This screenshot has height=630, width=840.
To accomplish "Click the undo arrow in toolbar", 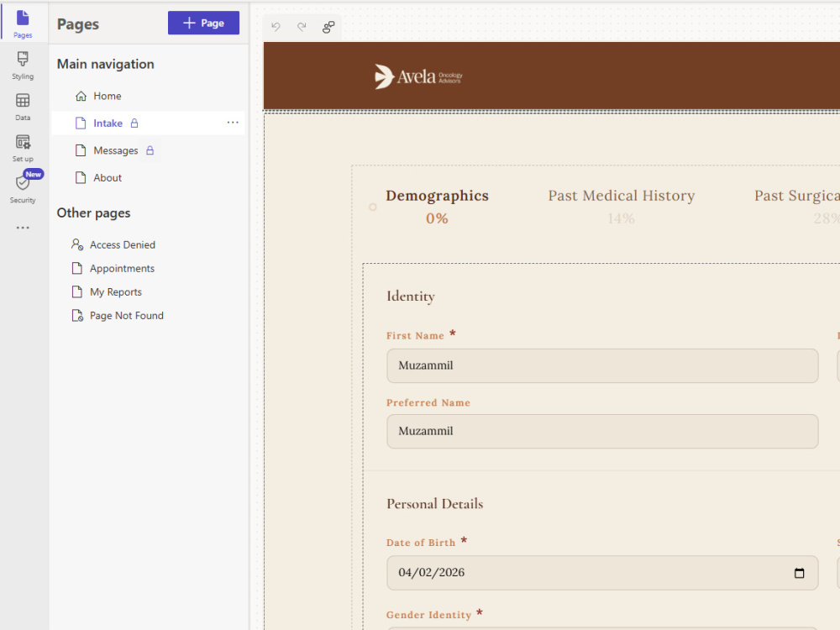I will [x=276, y=27].
